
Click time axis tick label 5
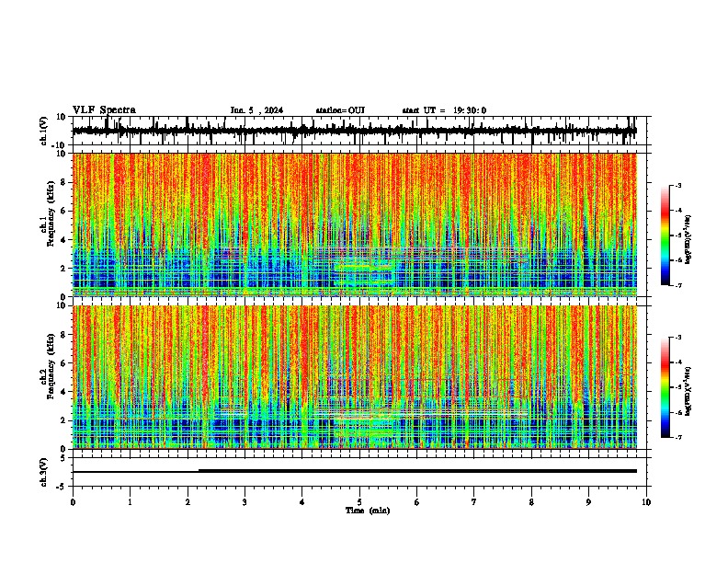(x=359, y=502)
